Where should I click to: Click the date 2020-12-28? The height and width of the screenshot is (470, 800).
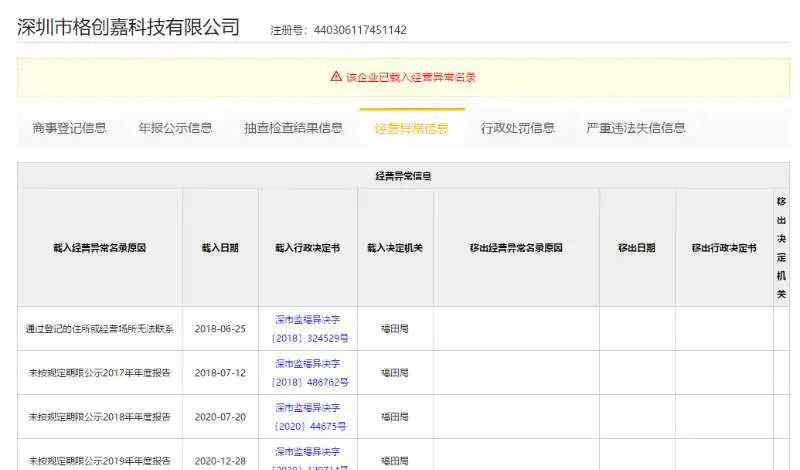click(x=220, y=460)
